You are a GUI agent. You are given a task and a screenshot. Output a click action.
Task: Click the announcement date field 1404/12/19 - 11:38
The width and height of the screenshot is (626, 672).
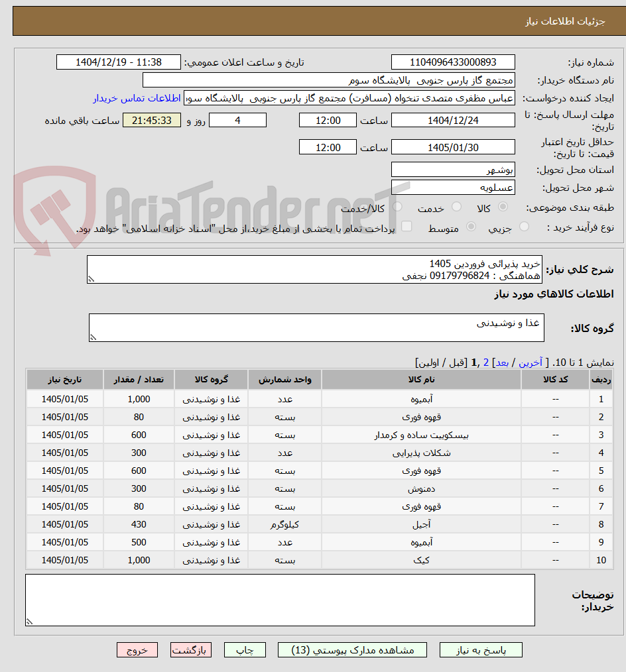(x=118, y=62)
